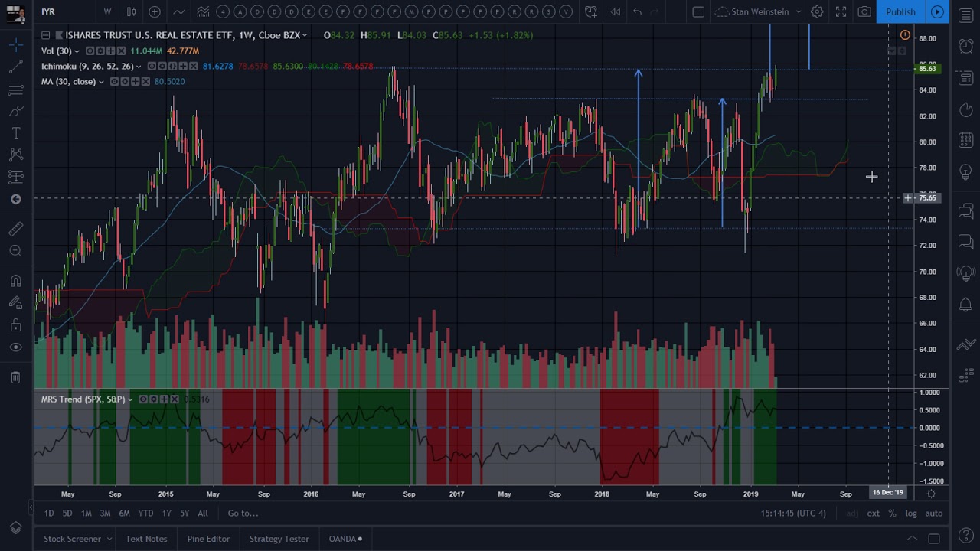Collapse the chart legend with minus box
This screenshot has height=551, width=980.
coord(45,35)
